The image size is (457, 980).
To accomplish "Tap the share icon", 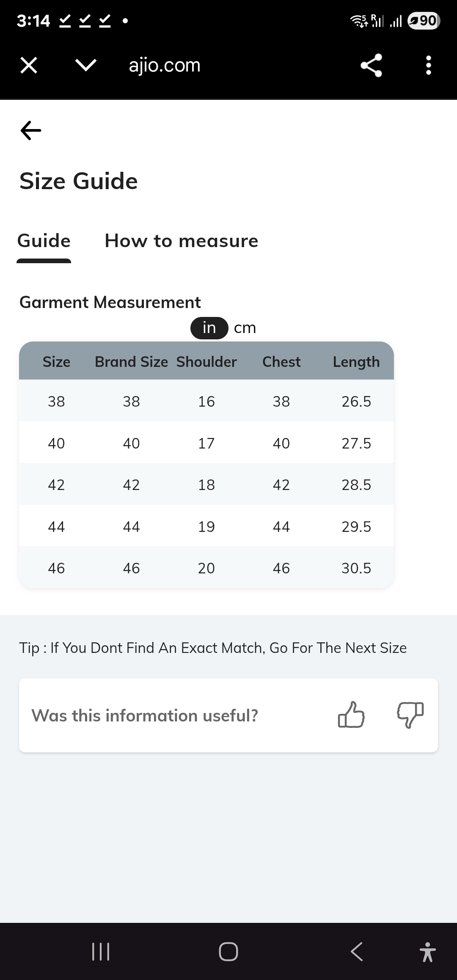I will coord(371,66).
